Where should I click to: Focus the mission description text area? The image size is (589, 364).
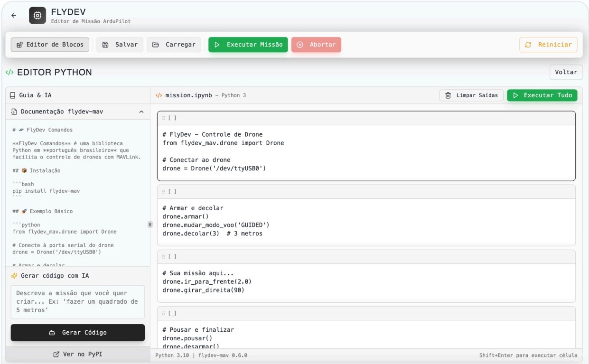tap(78, 302)
